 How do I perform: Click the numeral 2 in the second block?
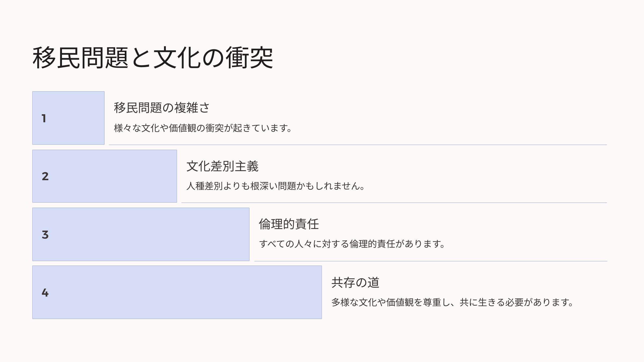pyautogui.click(x=45, y=176)
